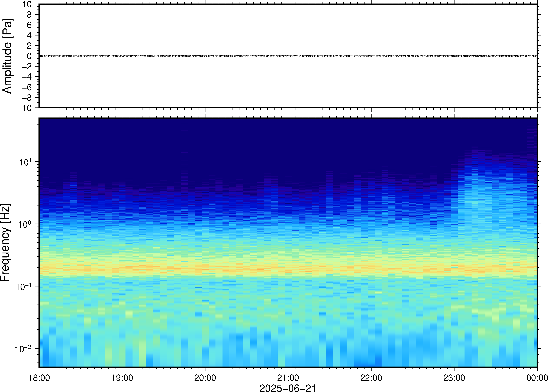This screenshot has height=392, width=548.
Task: Click the 2025-06-21 date label
Action: [x=288, y=388]
